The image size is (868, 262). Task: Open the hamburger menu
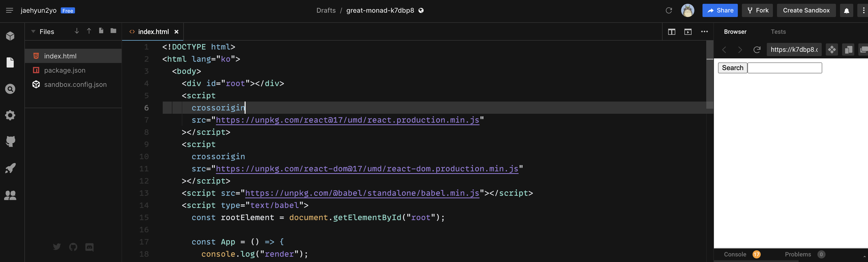click(9, 10)
